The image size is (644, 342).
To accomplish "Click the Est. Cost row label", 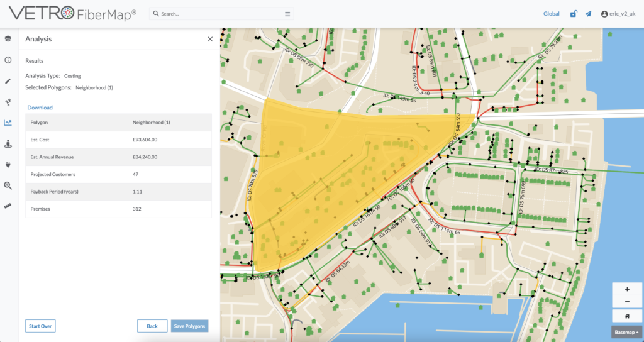I will pyautogui.click(x=40, y=140).
